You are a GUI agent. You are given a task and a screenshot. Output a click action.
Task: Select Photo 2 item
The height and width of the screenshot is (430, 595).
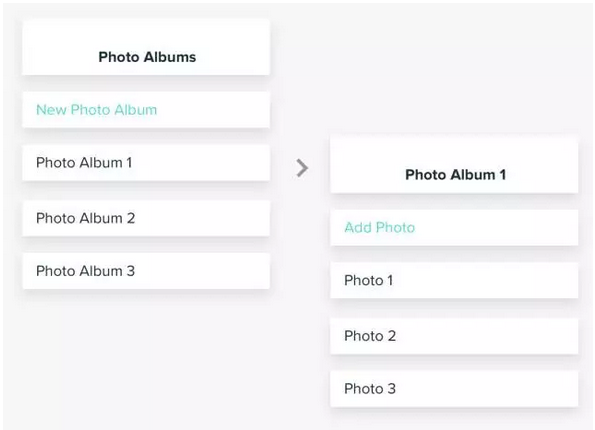click(454, 336)
